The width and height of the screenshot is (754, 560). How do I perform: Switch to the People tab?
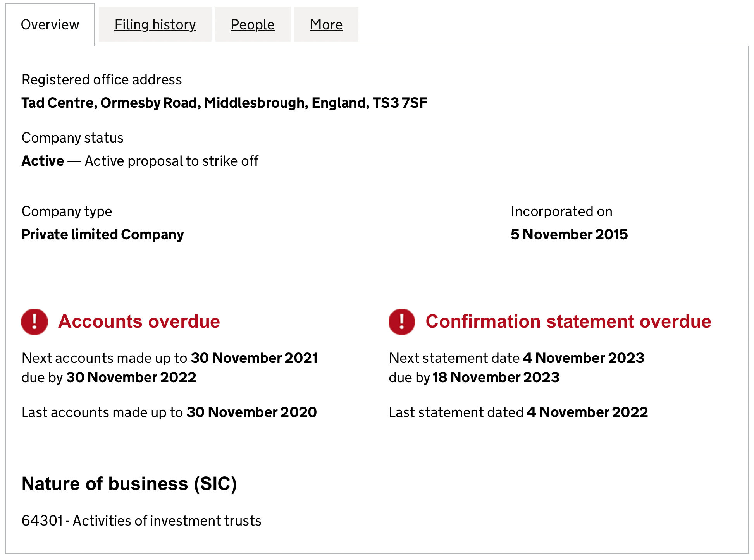click(x=253, y=25)
